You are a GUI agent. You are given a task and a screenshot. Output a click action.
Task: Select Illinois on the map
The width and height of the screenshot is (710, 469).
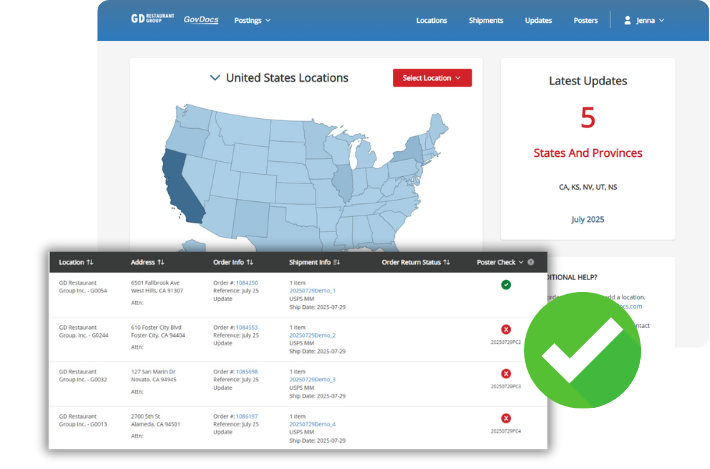tap(343, 182)
